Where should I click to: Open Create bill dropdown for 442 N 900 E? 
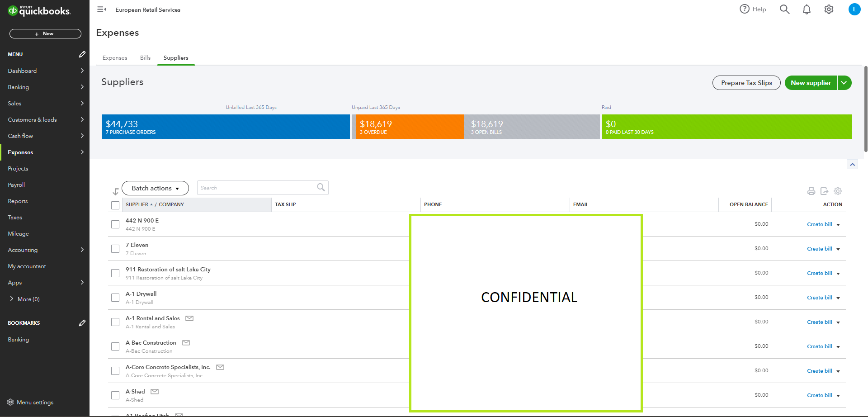838,225
